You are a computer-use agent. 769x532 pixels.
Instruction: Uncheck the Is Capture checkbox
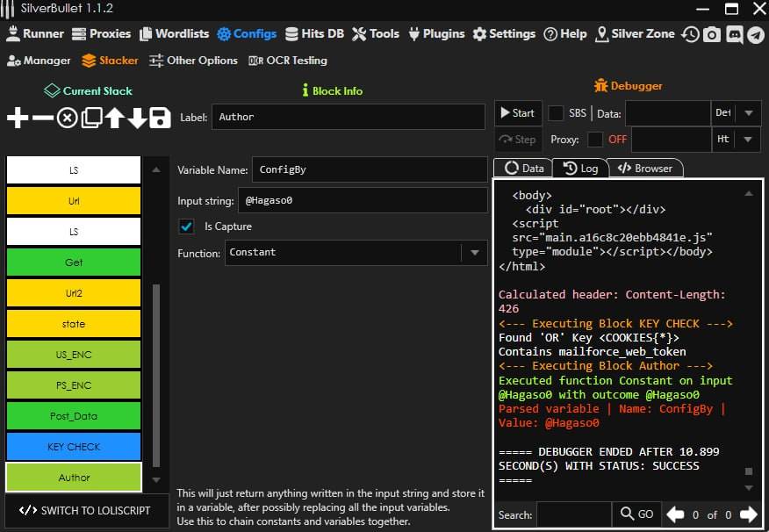(x=186, y=226)
